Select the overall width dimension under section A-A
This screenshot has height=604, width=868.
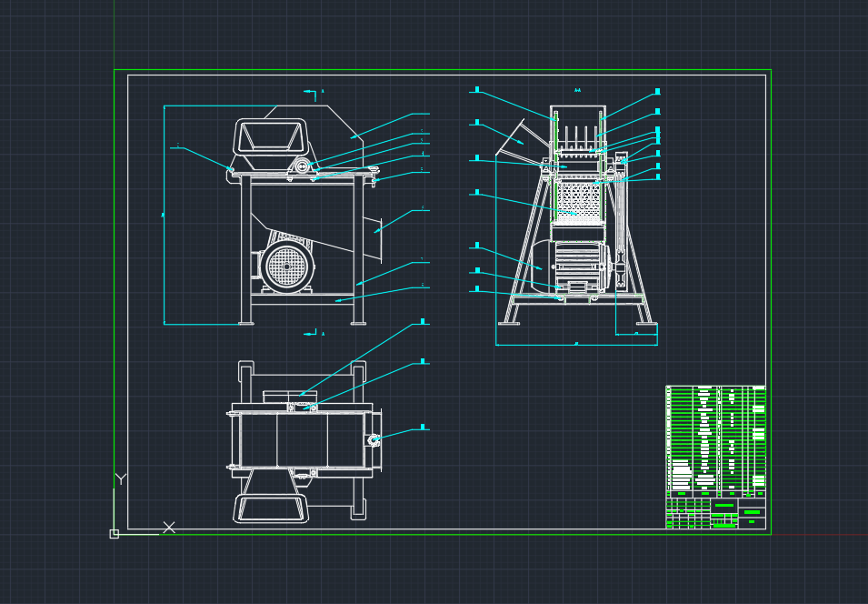pos(576,345)
